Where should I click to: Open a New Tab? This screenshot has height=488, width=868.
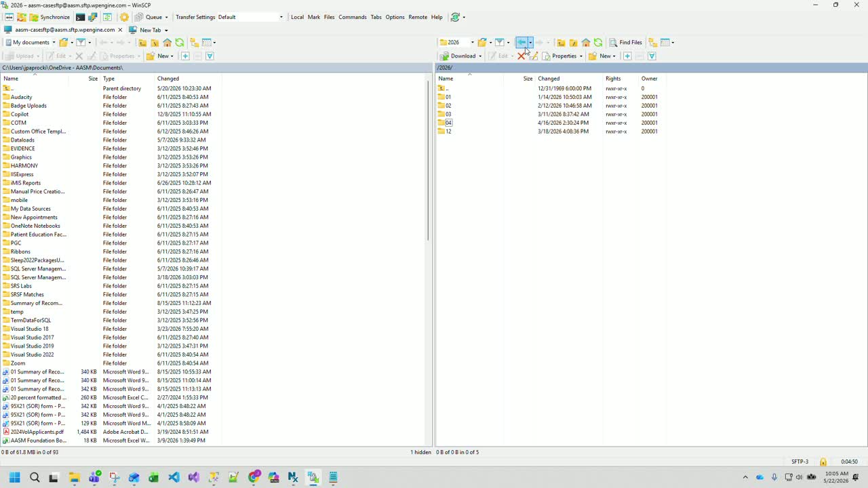(145, 30)
